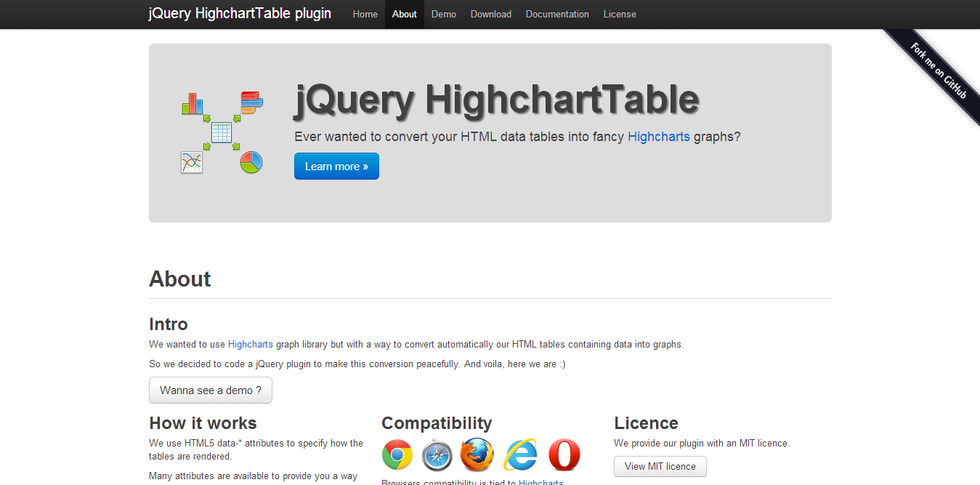Click the Internet Explorer icon
The height and width of the screenshot is (485, 980).
point(521,455)
